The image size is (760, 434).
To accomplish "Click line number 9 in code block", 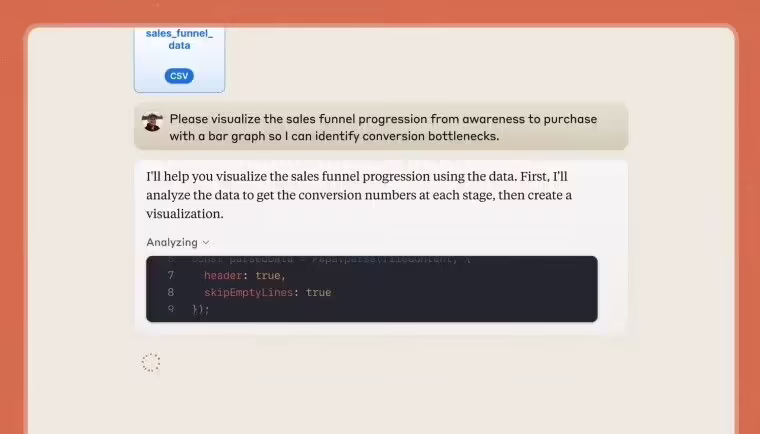I will coord(171,309).
